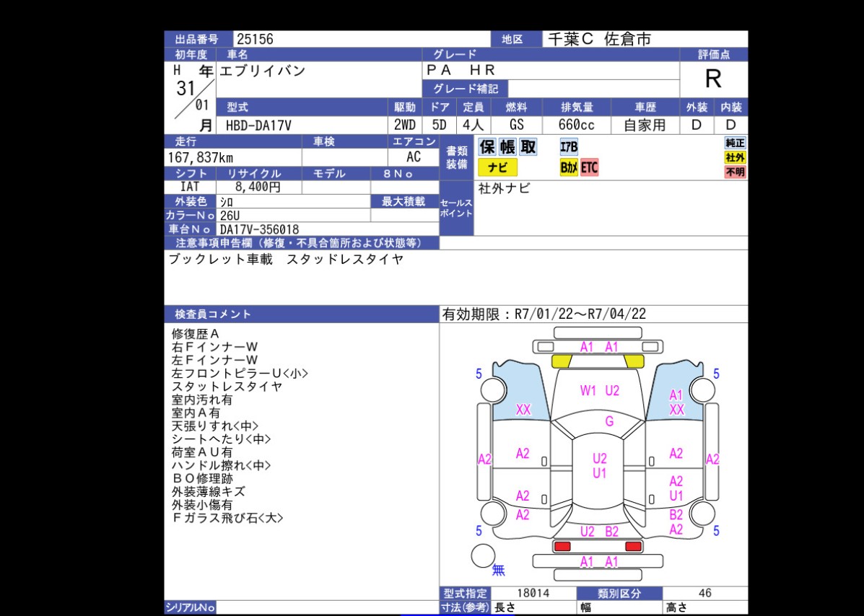Click comment line 天張りすれ<中>
The image size is (864, 616).
tap(215, 426)
